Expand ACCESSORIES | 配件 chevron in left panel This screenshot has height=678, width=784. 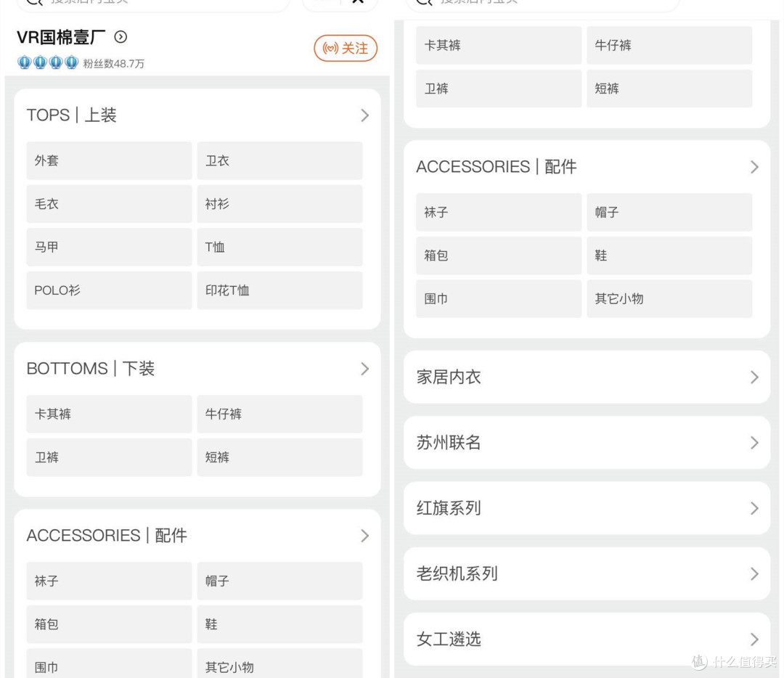pos(365,536)
